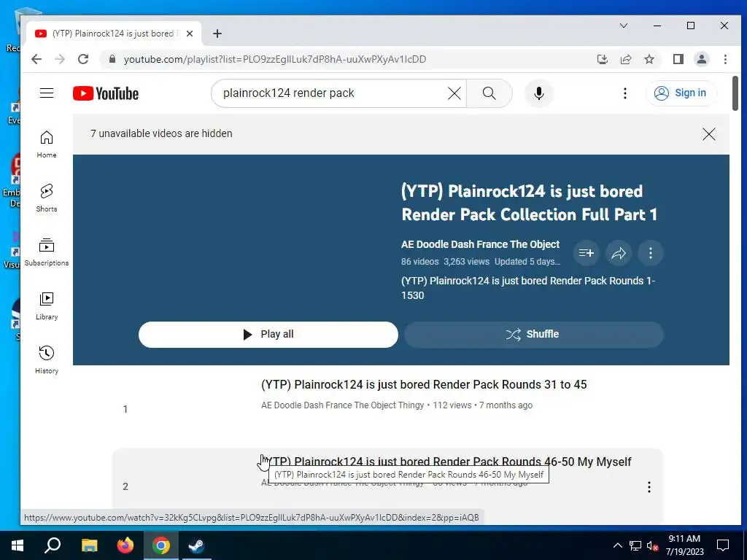The height and width of the screenshot is (560, 747).
Task: Click install app icon in address bar
Action: pyautogui.click(x=602, y=59)
